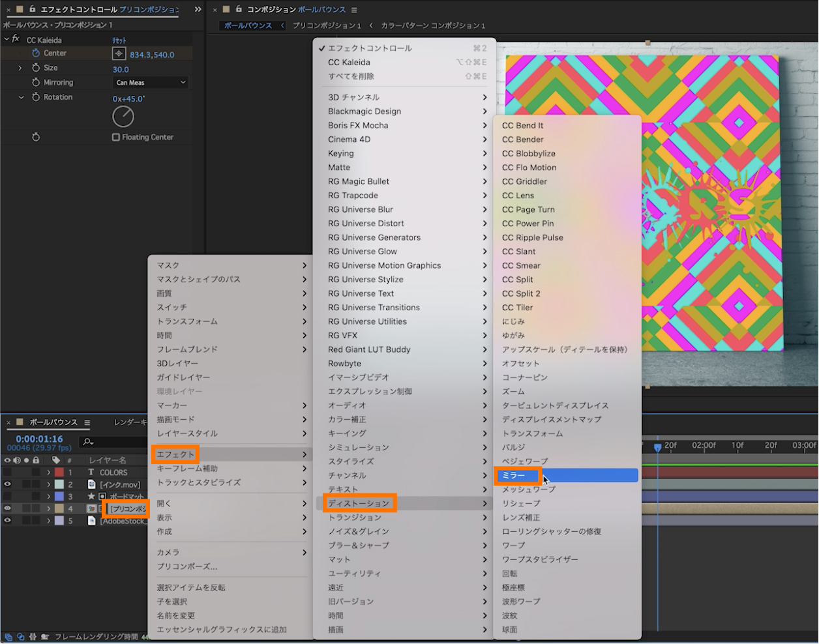Click the red label swatch of layer 1

[x=59, y=472]
